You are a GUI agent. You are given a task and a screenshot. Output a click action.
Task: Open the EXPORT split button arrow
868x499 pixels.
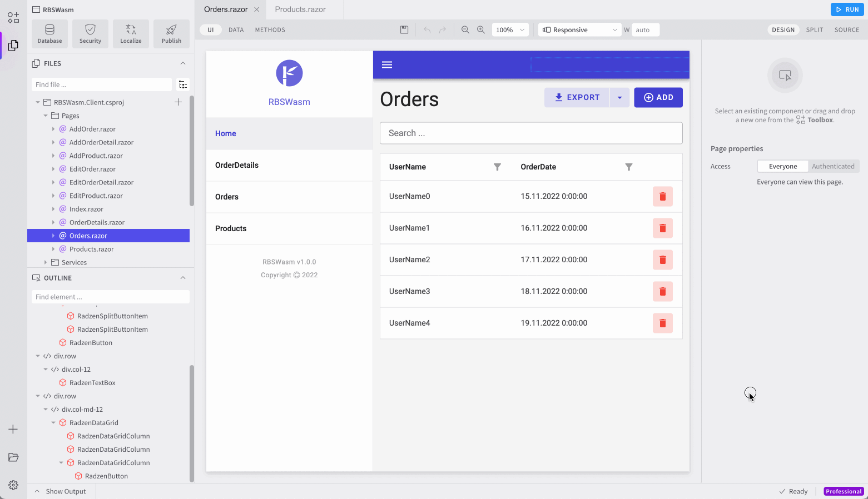(619, 97)
